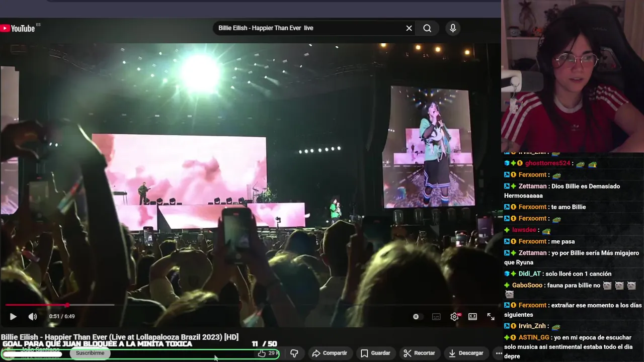Screen dimensions: 644x362
Task: Click the 11 / 50 goal counter
Action: pyautogui.click(x=264, y=344)
